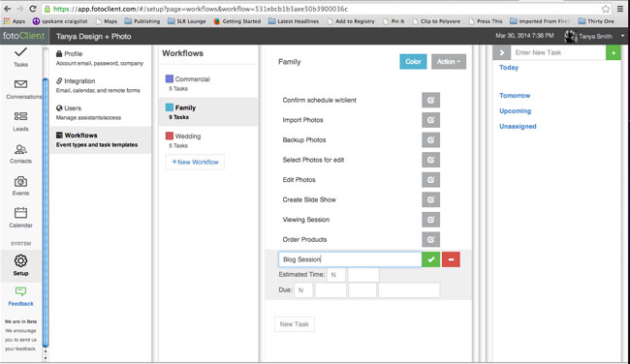Select the Commercial workflow
630x364 pixels.
[208, 83]
